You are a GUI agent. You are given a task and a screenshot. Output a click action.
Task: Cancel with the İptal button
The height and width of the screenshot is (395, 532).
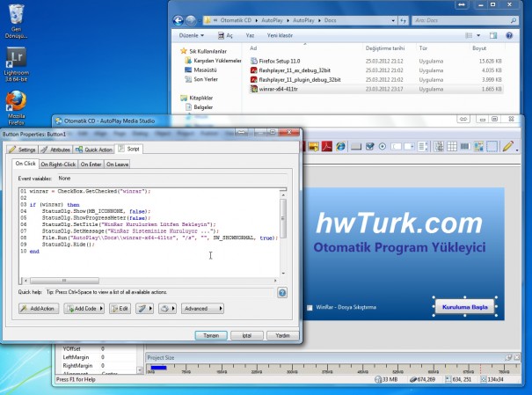(x=247, y=335)
